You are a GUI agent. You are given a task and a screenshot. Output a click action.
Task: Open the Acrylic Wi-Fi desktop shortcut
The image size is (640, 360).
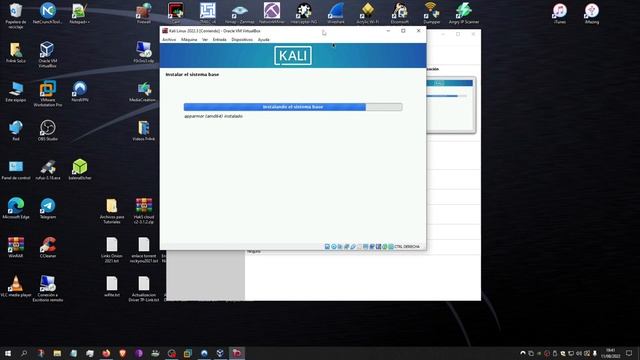pyautogui.click(x=368, y=13)
